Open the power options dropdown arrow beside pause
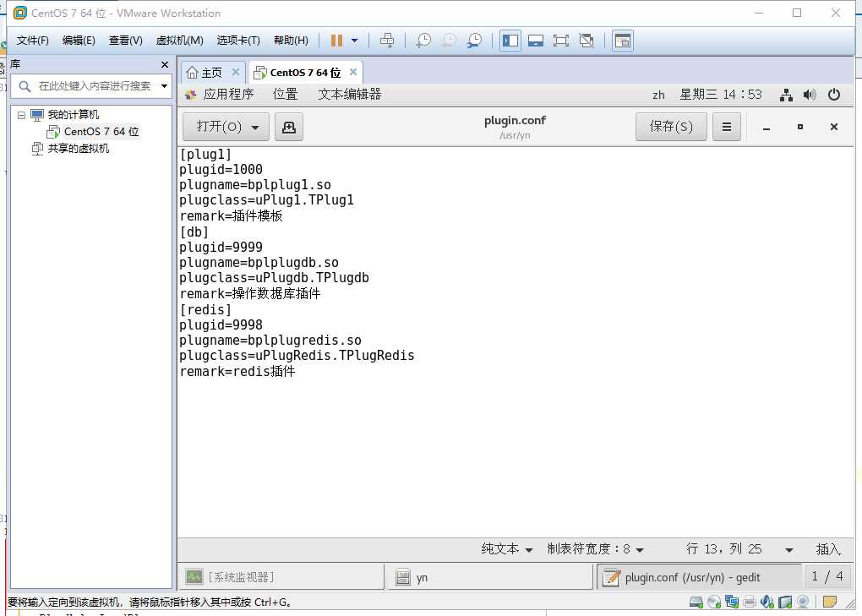 coord(355,40)
